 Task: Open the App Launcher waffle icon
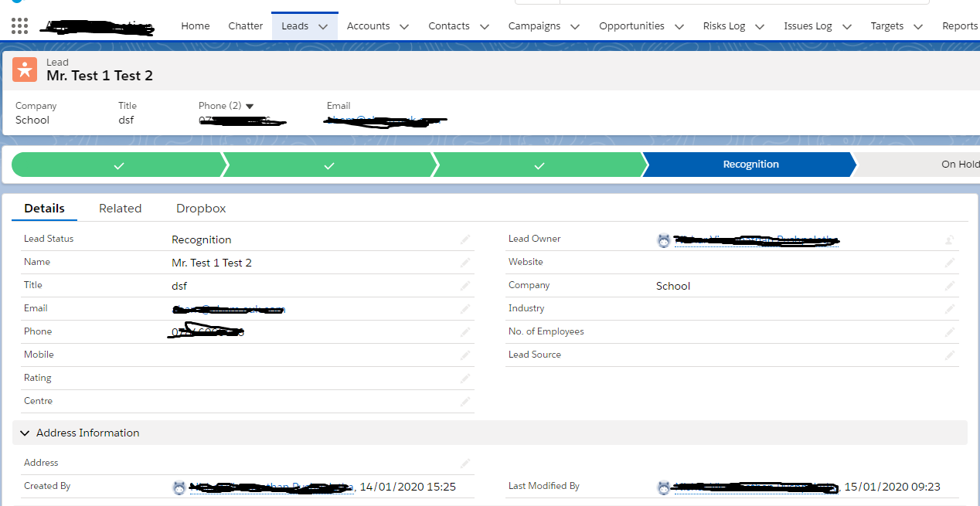coord(19,25)
